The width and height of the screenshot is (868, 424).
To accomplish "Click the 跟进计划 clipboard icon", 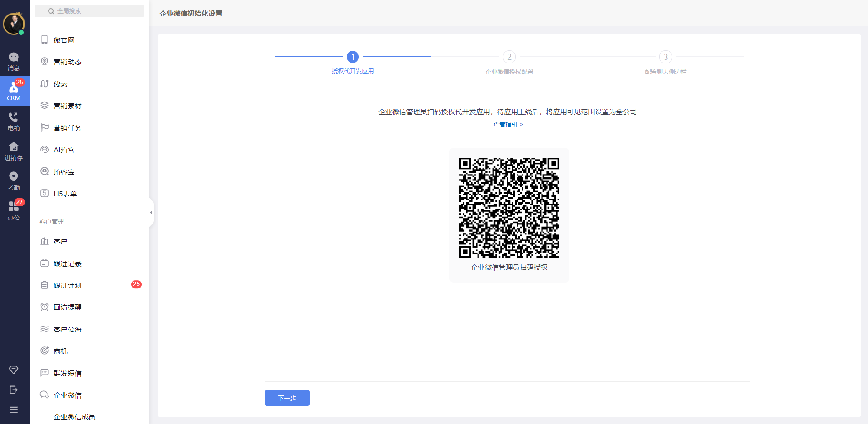I will [x=44, y=285].
